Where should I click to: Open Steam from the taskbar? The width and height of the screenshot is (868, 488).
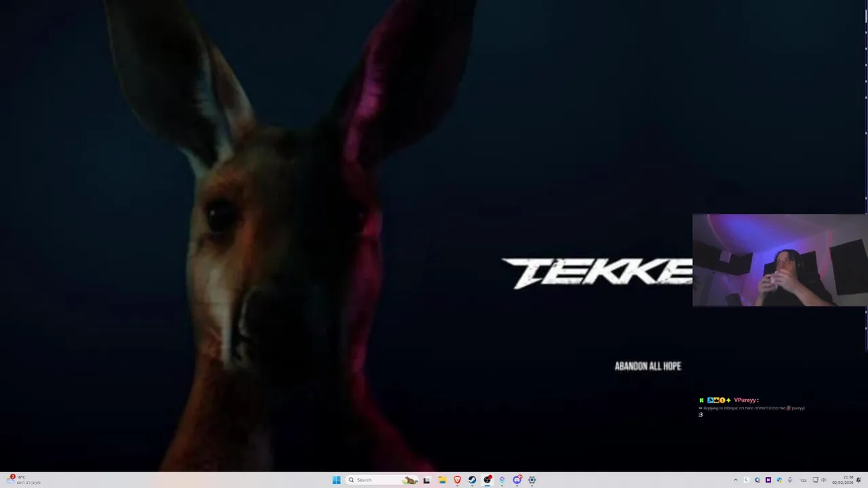point(472,480)
